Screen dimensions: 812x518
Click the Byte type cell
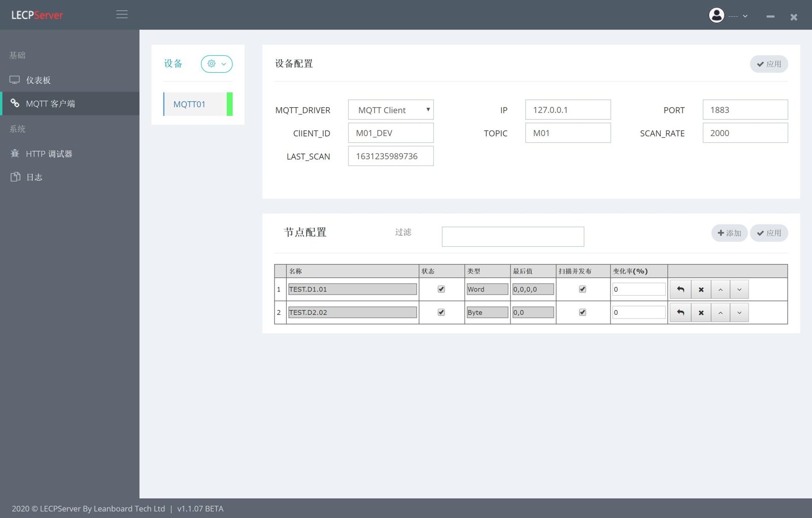(x=487, y=312)
